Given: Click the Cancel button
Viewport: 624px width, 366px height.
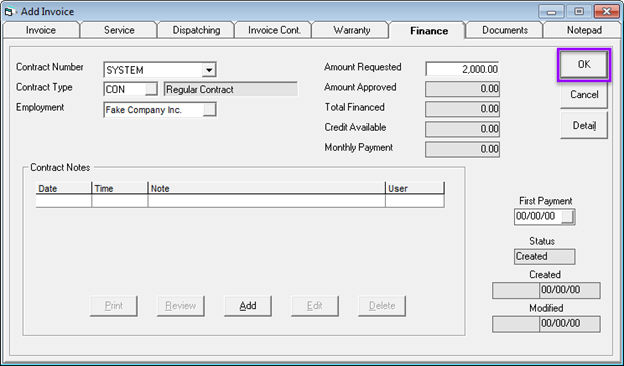Looking at the screenshot, I should click(x=584, y=95).
